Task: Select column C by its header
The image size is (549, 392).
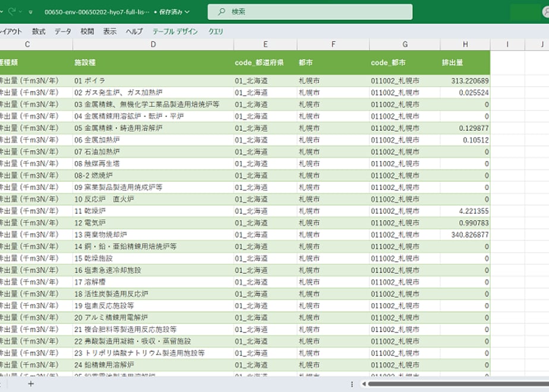Action: tap(28, 45)
